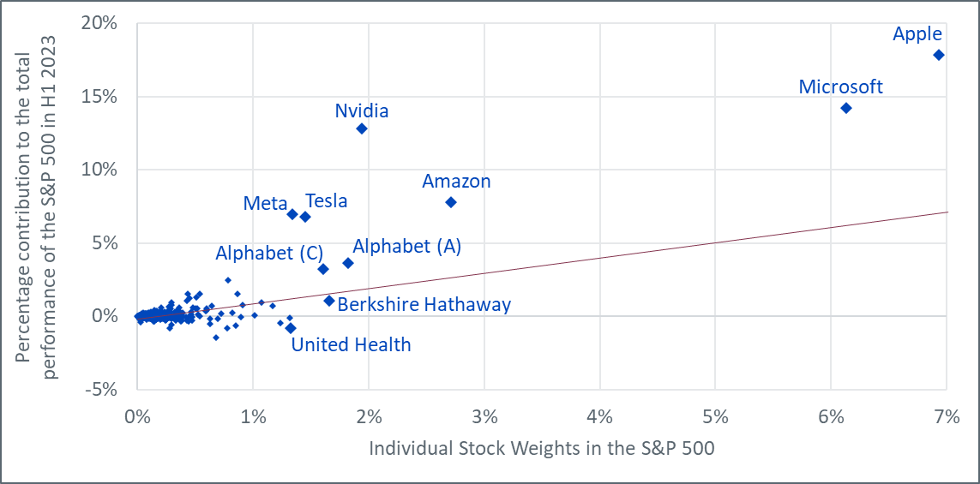Image resolution: width=980 pixels, height=484 pixels.
Task: Click the United Health label text
Action: [351, 344]
